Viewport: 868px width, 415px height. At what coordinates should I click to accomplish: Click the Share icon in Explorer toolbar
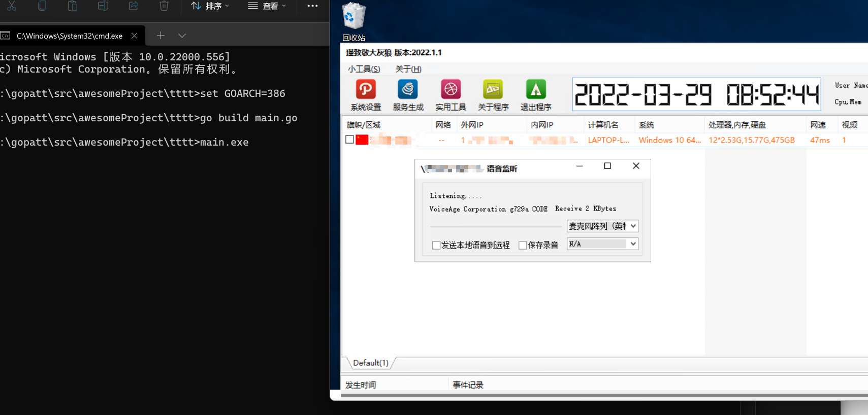tap(134, 6)
